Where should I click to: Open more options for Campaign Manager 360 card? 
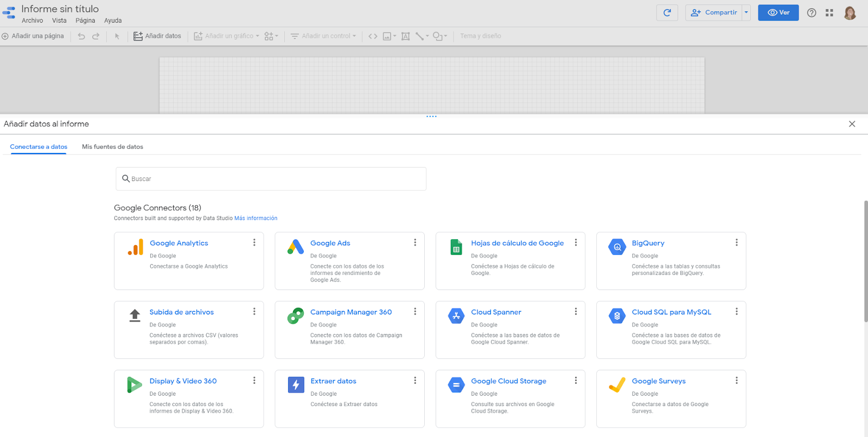(x=415, y=311)
